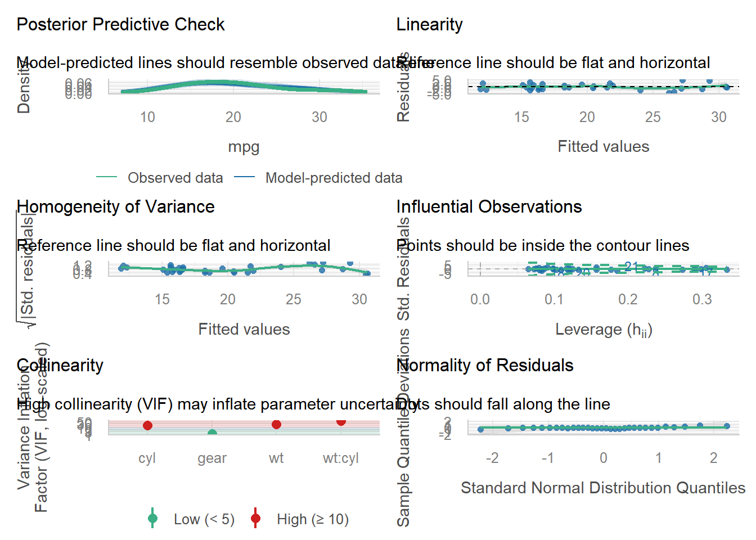The image size is (756, 540).
Task: Click the red High (≥ 10) legend marker
Action: click(x=255, y=519)
